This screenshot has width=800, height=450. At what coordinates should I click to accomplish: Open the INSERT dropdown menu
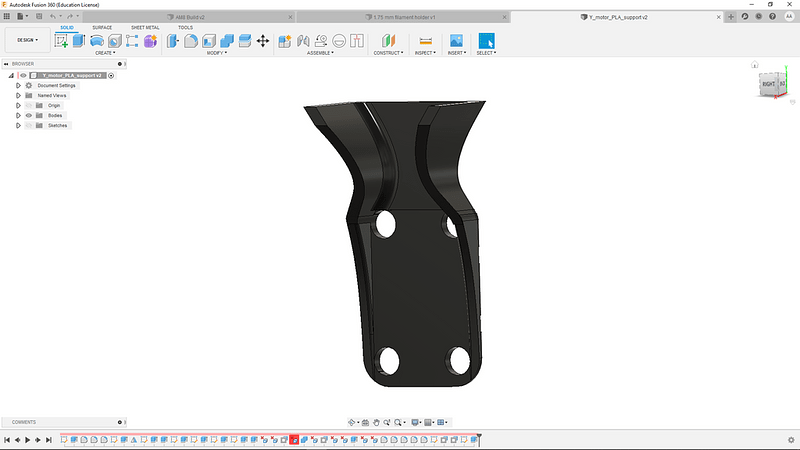pos(457,53)
